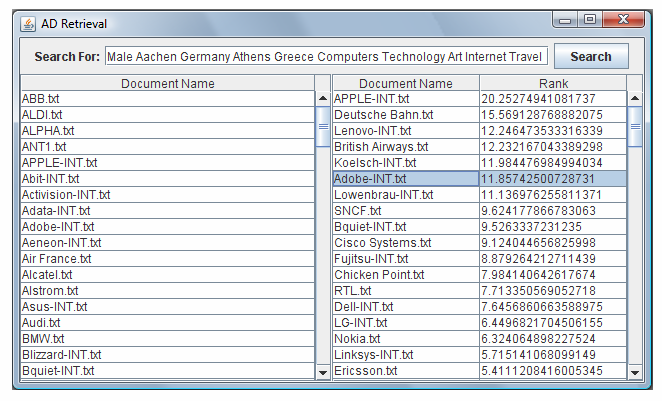The image size is (662, 401).
Task: Select Audi.txt in the left list
Action: click(x=168, y=323)
